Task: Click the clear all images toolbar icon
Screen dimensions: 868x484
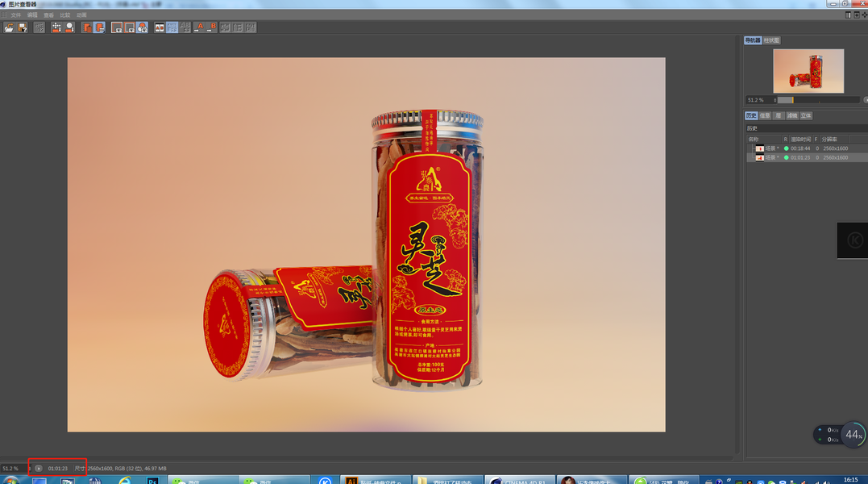Action: (x=56, y=27)
